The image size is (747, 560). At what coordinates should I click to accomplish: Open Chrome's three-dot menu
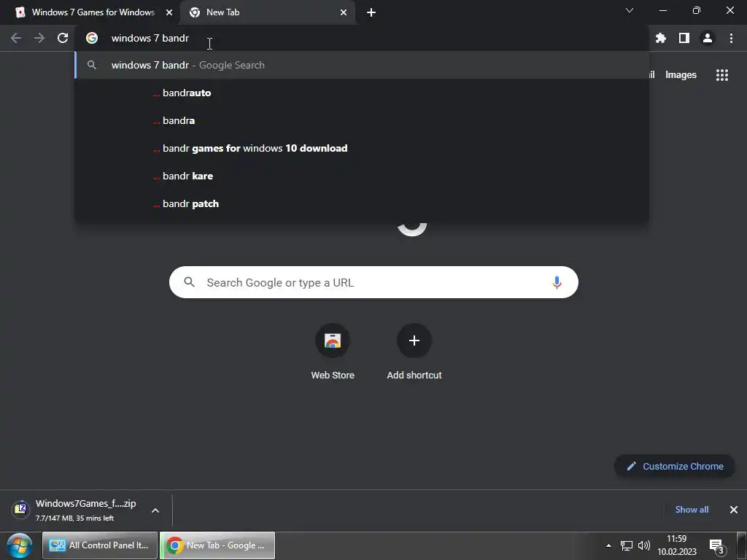[x=731, y=38]
